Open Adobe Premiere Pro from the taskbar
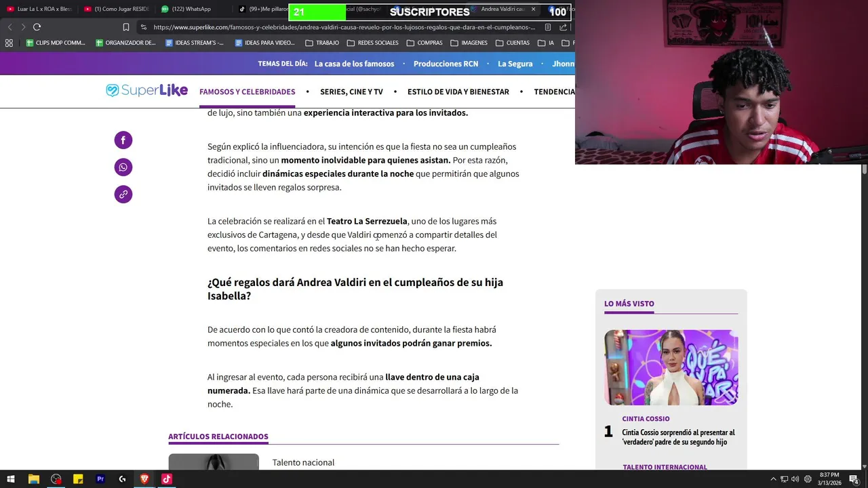 [x=100, y=479]
